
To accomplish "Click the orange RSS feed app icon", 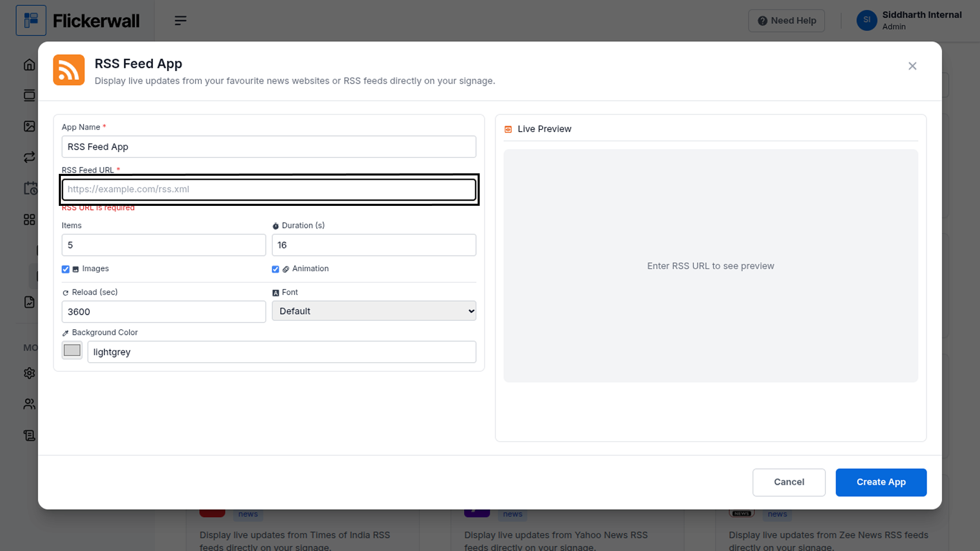I will (x=69, y=70).
